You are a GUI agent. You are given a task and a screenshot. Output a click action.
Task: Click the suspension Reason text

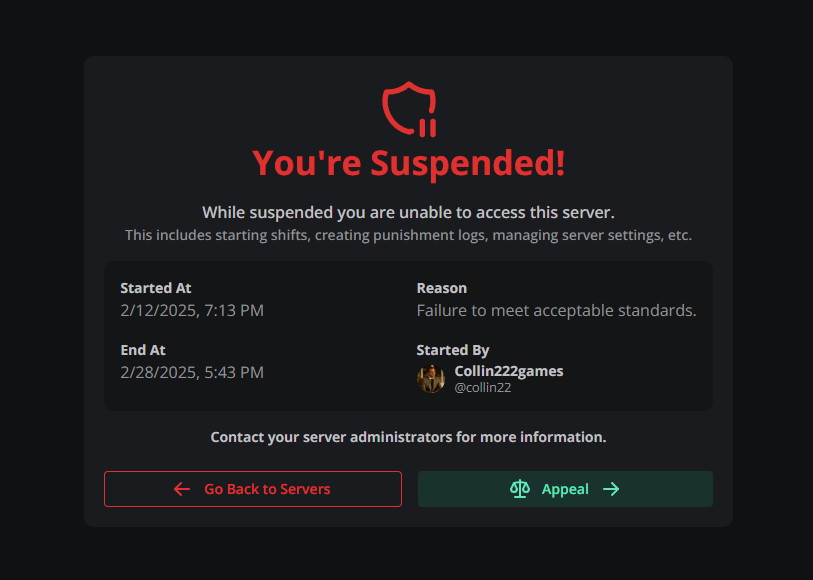[x=557, y=310]
